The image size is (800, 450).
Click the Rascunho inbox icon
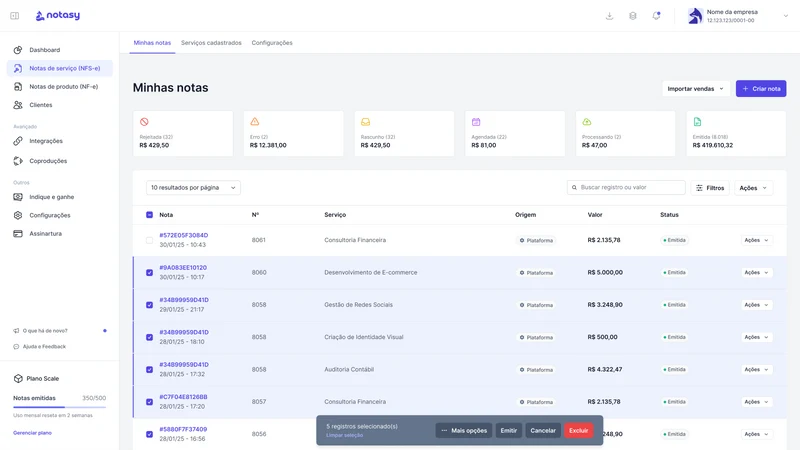coord(365,122)
